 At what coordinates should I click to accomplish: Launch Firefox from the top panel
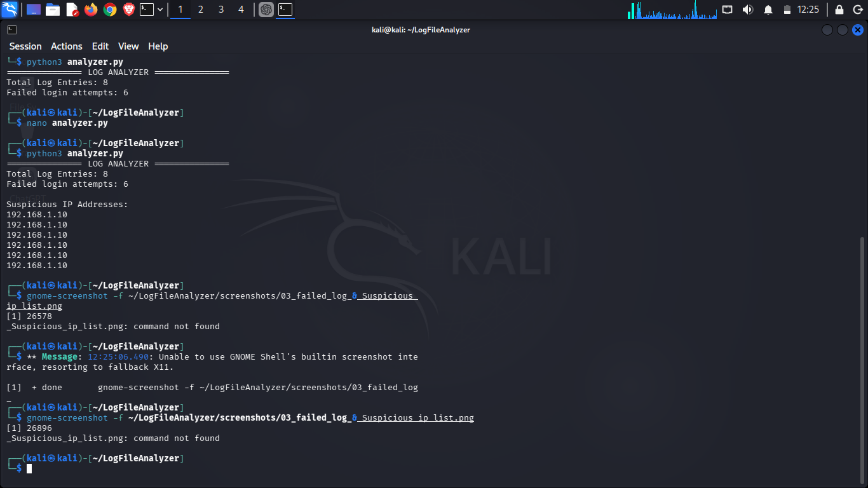91,10
